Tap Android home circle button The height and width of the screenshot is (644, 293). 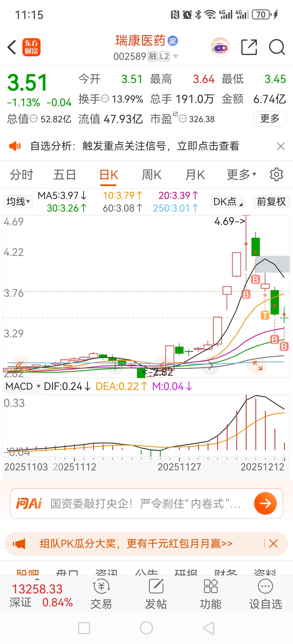tap(146, 628)
